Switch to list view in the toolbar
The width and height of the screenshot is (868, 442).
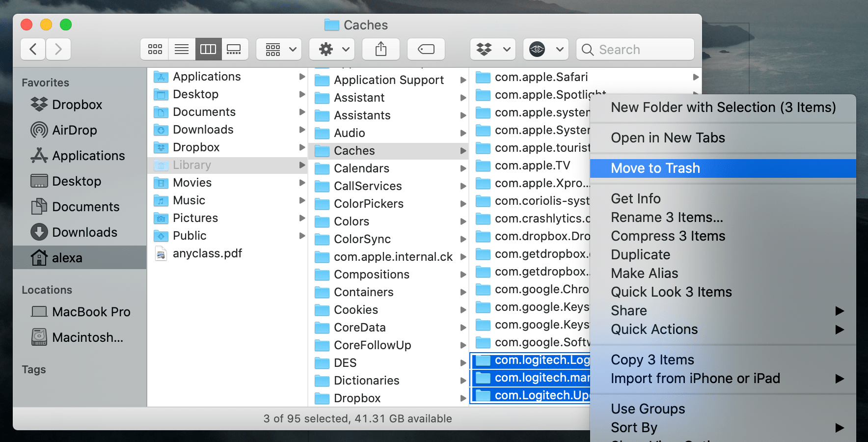click(182, 49)
